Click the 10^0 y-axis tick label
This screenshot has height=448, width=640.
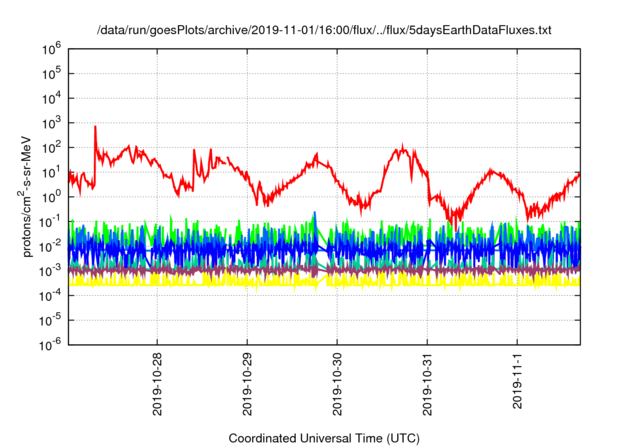pos(51,196)
